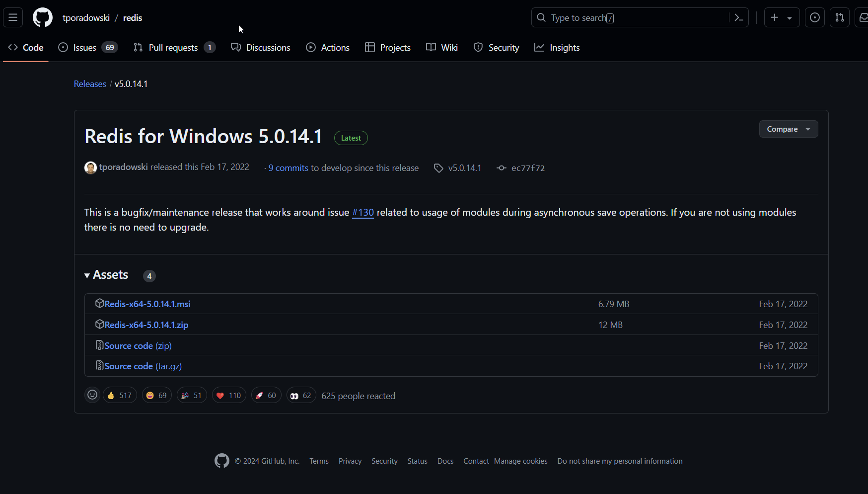Open commit ec77f72
The image size is (868, 494).
coord(528,168)
